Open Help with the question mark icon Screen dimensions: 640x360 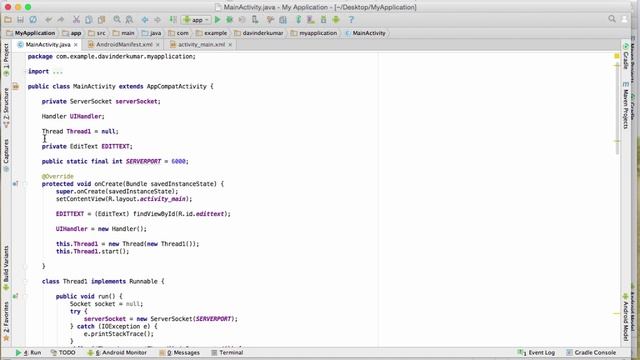point(351,20)
